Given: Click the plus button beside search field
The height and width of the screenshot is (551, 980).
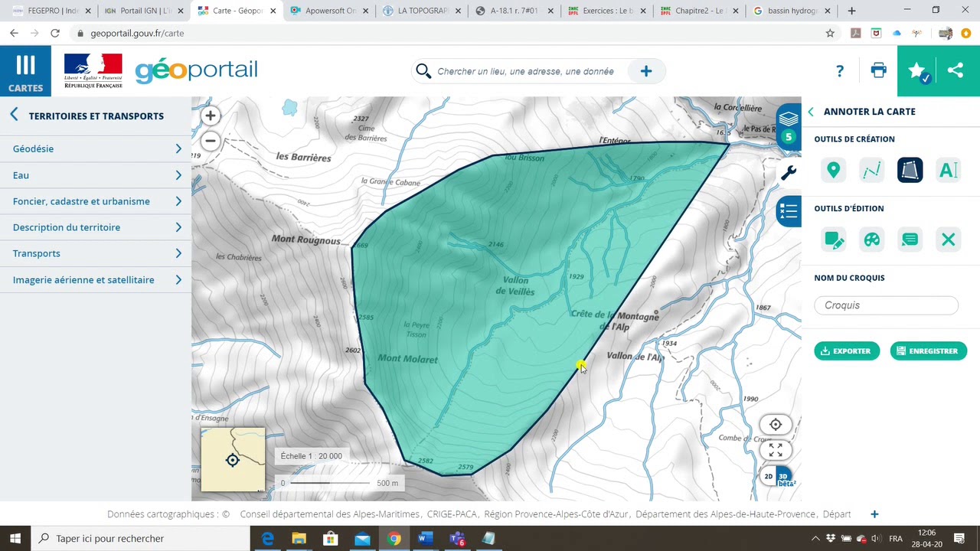Looking at the screenshot, I should (x=646, y=71).
